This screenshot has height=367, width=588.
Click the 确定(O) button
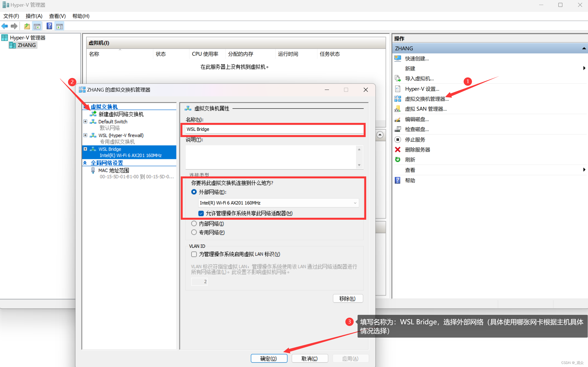click(x=269, y=358)
